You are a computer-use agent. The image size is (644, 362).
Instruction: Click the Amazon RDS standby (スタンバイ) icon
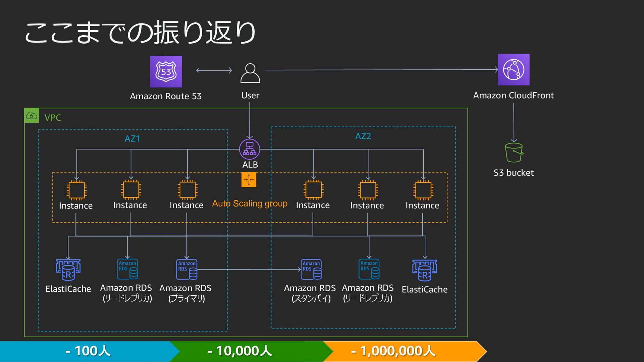click(311, 269)
